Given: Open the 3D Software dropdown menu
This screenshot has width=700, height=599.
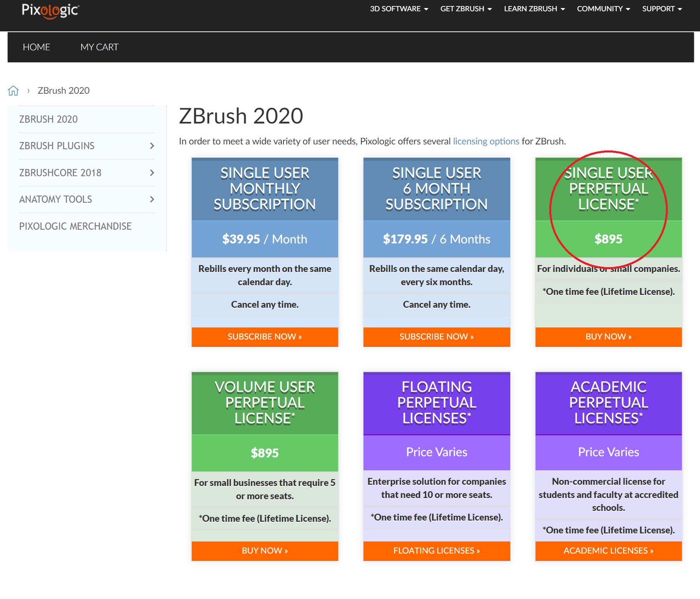Looking at the screenshot, I should (399, 9).
